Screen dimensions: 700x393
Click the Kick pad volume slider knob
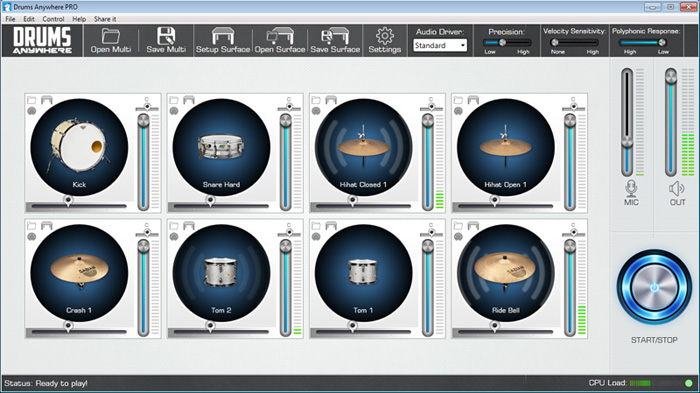[x=143, y=121]
